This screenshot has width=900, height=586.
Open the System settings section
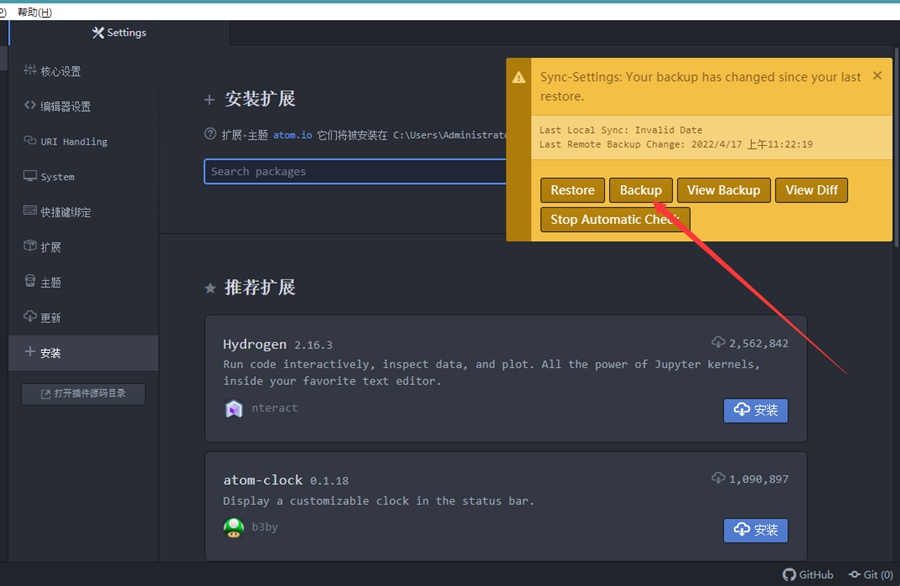click(57, 177)
